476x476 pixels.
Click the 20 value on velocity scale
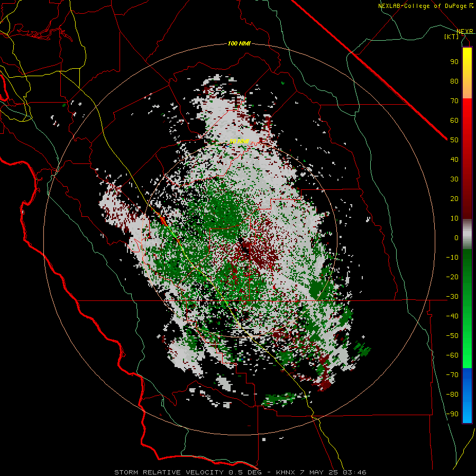click(x=454, y=198)
